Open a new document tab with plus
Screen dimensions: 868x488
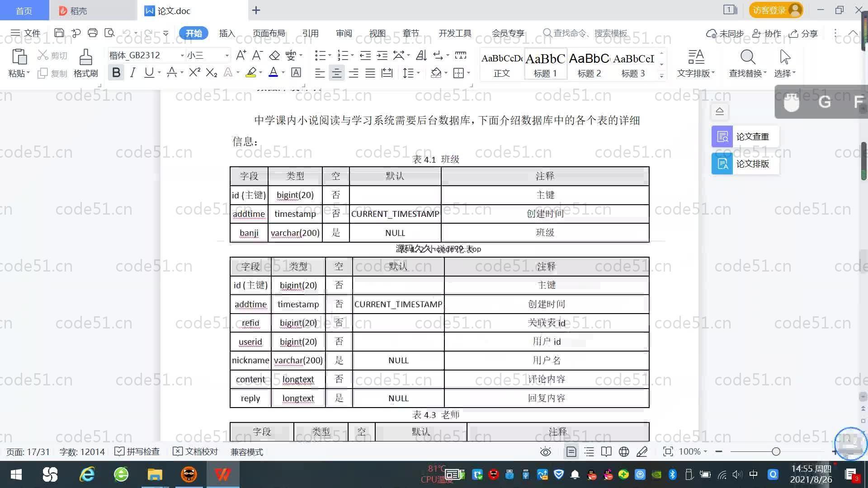256,10
